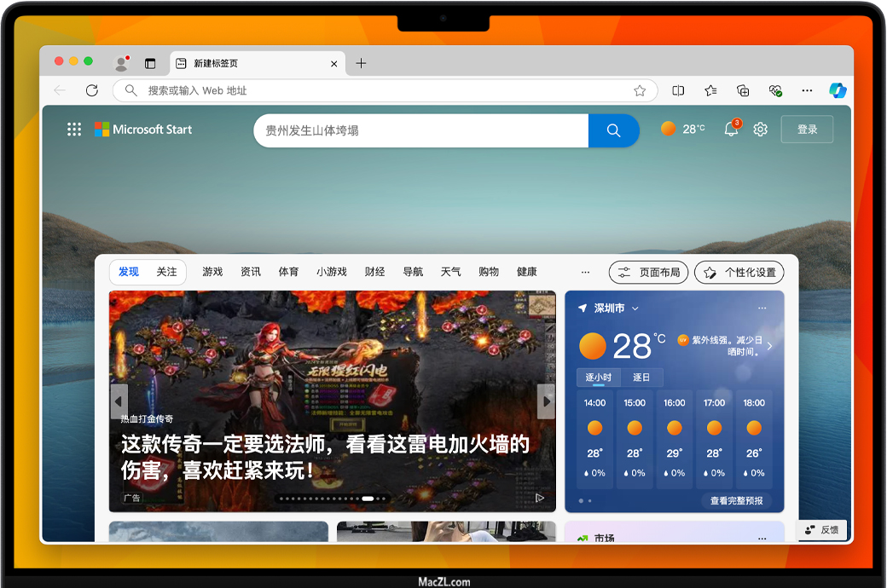Click 查看完整预报 link
887x588 pixels.
pos(737,501)
